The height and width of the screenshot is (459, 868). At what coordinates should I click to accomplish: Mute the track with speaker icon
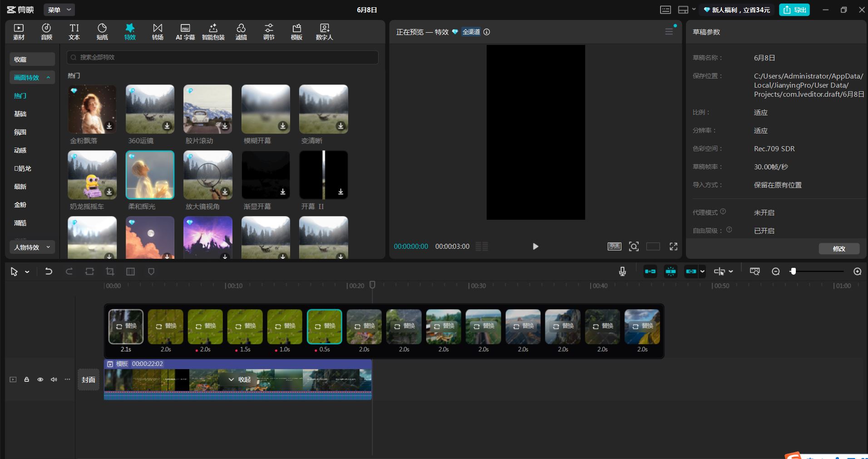pos(54,380)
